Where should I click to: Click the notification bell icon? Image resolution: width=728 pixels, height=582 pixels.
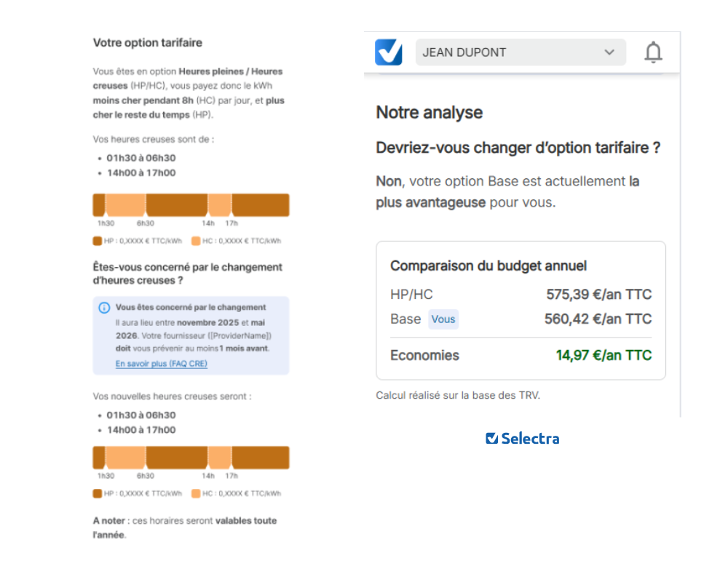coord(653,52)
